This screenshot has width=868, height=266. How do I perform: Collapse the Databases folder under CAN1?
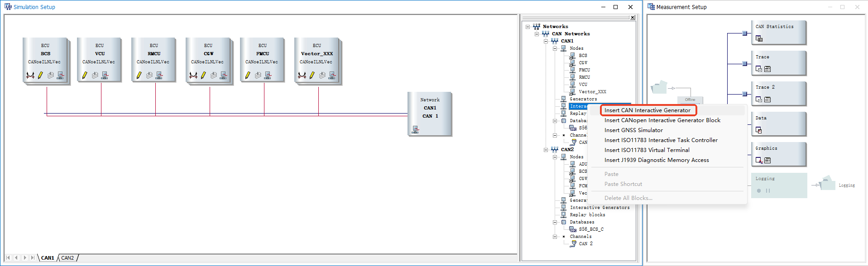pos(555,121)
